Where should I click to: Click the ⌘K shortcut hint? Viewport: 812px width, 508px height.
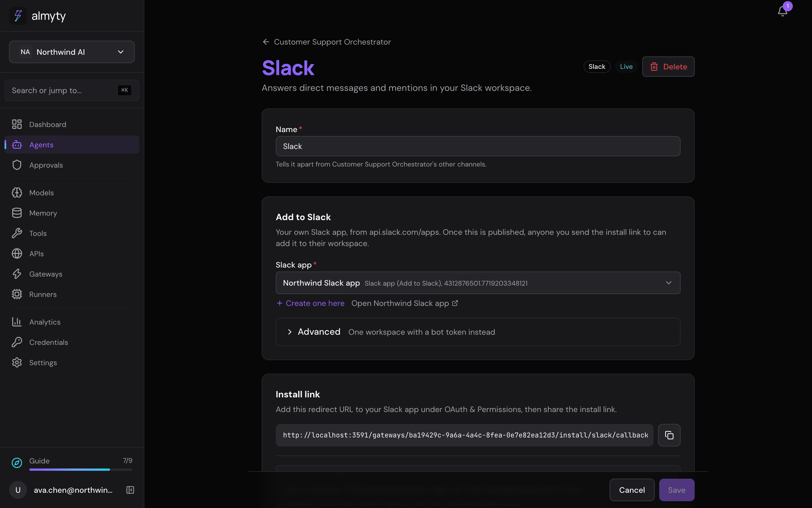[x=125, y=90]
